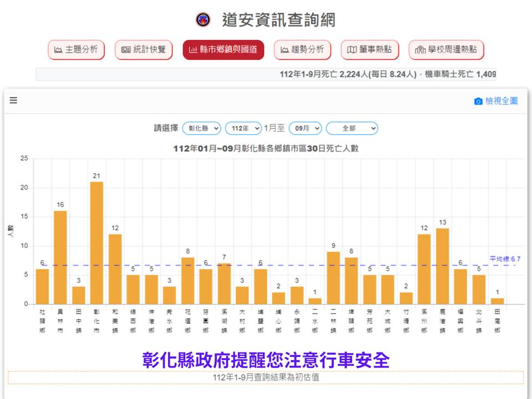Viewport: 532px width, 399px height.
Task: Expand the 彰化縣 county dropdown
Action: pyautogui.click(x=202, y=128)
